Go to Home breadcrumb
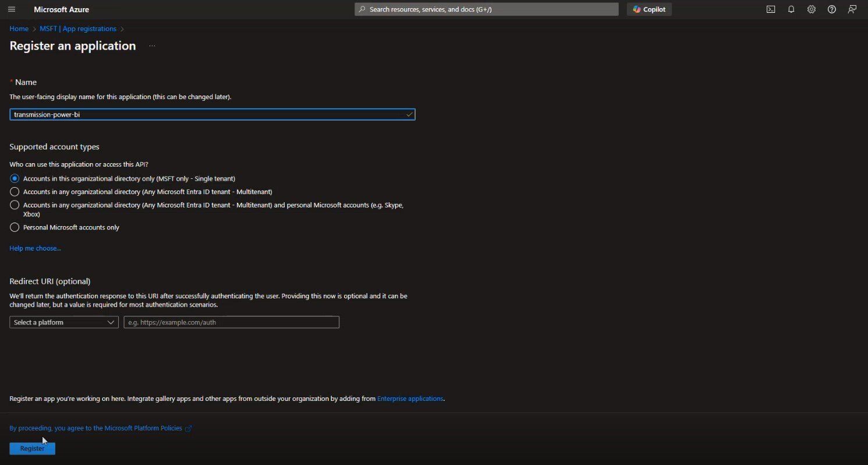 (19, 29)
